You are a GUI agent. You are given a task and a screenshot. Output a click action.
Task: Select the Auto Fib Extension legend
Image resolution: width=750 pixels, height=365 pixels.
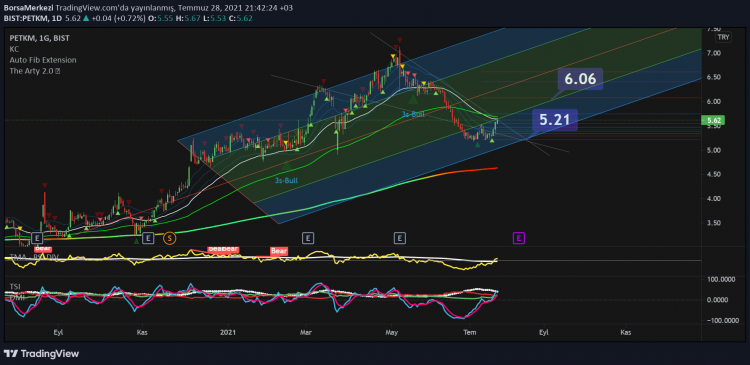coord(43,60)
